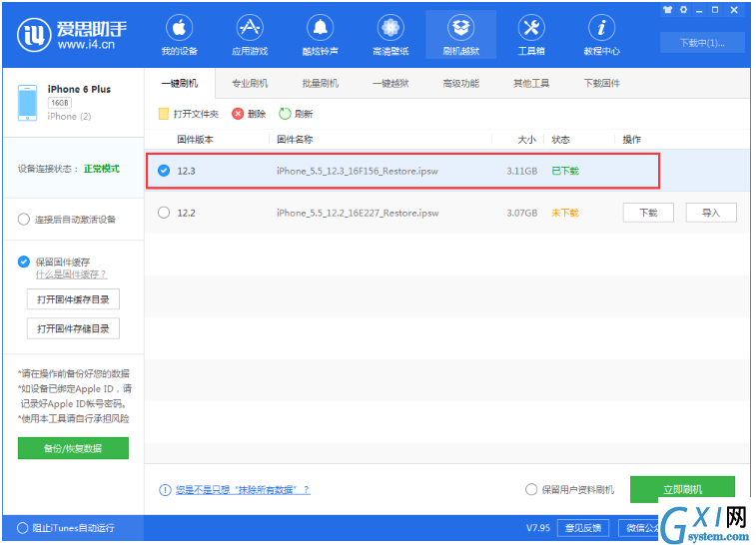756x545 pixels.
Task: Toggle 保留用户资料刷机 option
Action: tap(531, 489)
